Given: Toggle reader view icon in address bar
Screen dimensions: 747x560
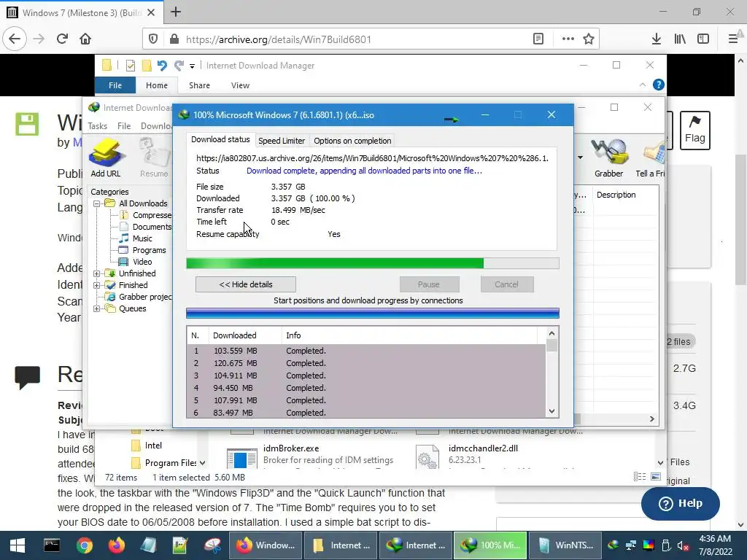Looking at the screenshot, I should 538,39.
